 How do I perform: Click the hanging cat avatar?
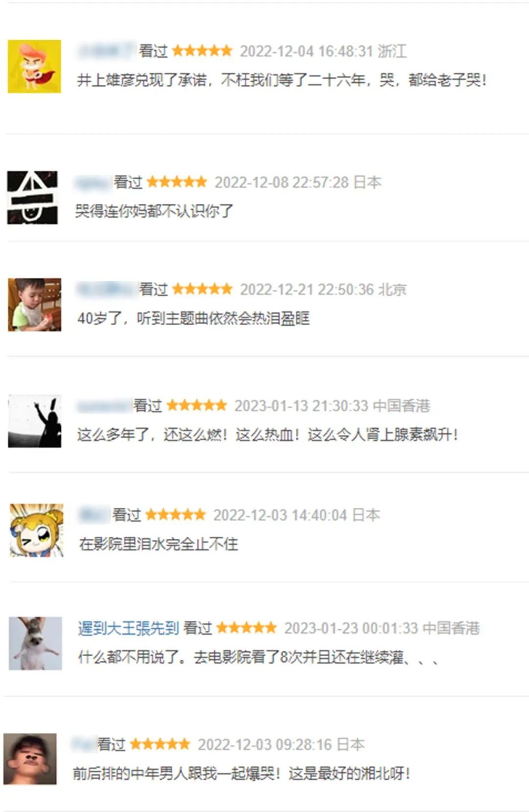[x=35, y=643]
